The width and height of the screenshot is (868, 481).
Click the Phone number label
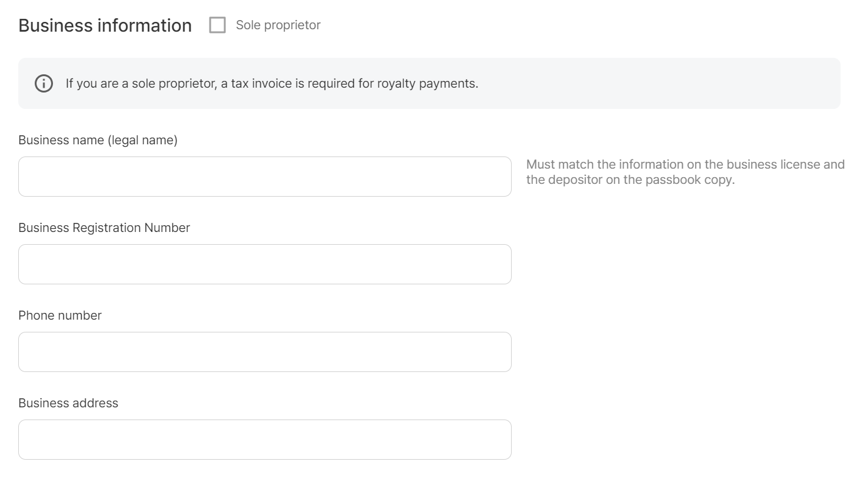click(59, 315)
